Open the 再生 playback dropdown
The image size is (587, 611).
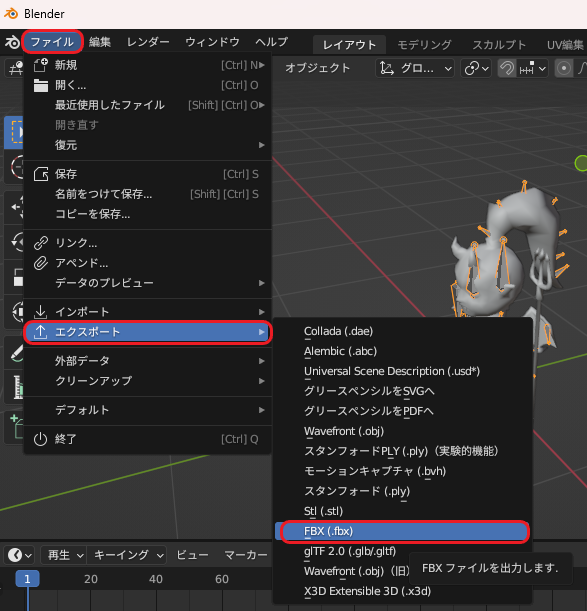pos(64,555)
